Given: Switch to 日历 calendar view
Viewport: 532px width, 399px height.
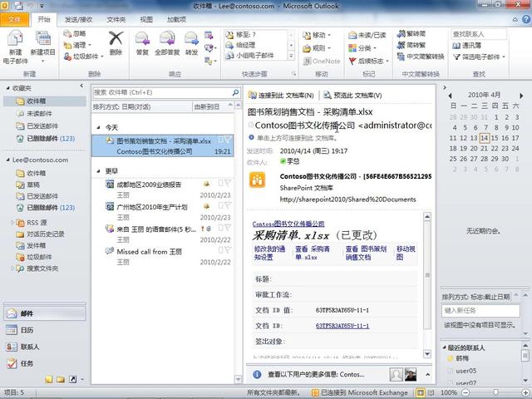Looking at the screenshot, I should 45,330.
